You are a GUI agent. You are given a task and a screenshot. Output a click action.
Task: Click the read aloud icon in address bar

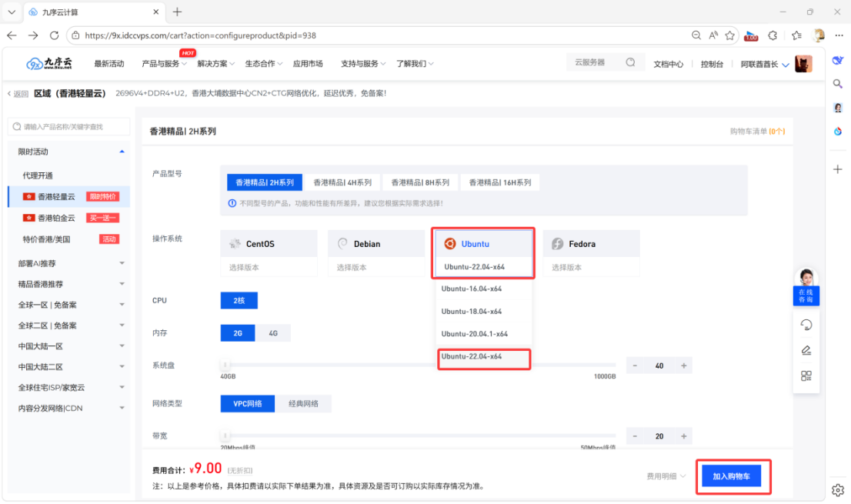[x=713, y=35]
